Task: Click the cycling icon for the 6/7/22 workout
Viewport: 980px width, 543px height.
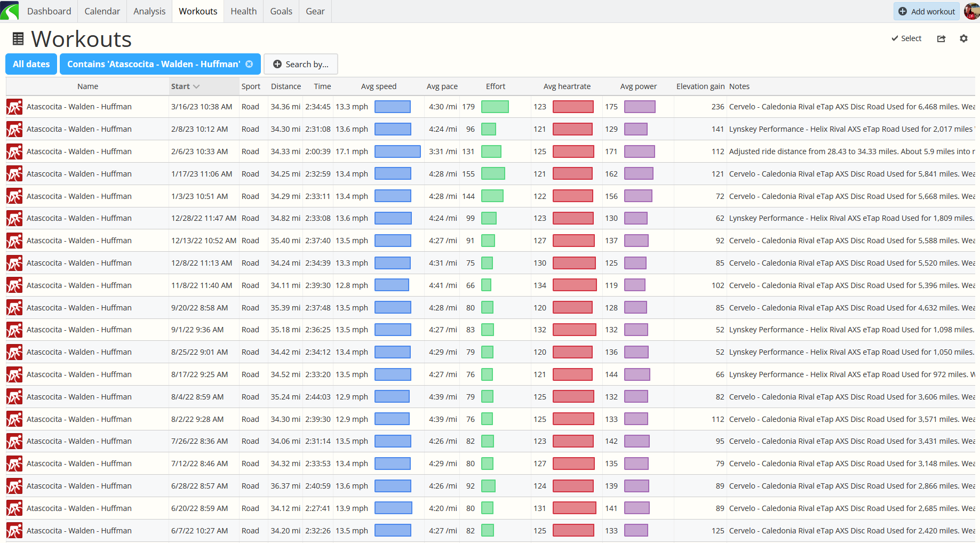Action: coord(14,531)
